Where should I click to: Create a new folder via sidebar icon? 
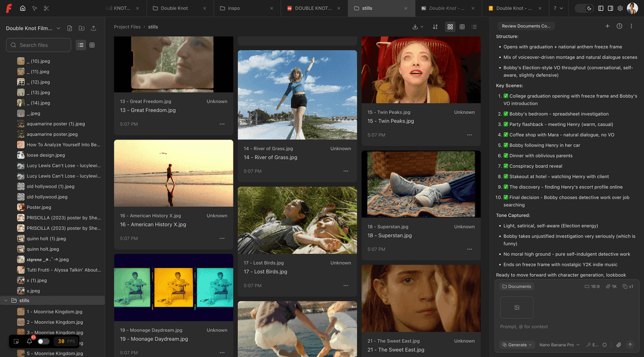click(x=82, y=28)
